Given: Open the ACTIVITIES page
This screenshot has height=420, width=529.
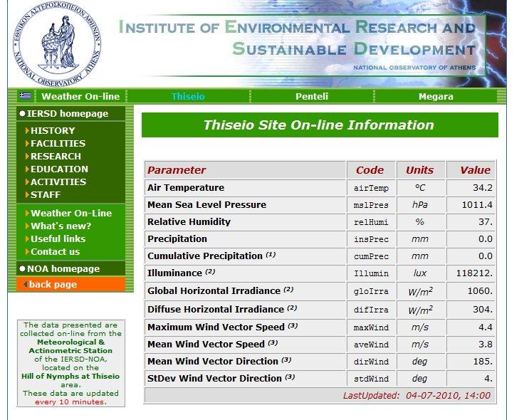Looking at the screenshot, I should 59,182.
